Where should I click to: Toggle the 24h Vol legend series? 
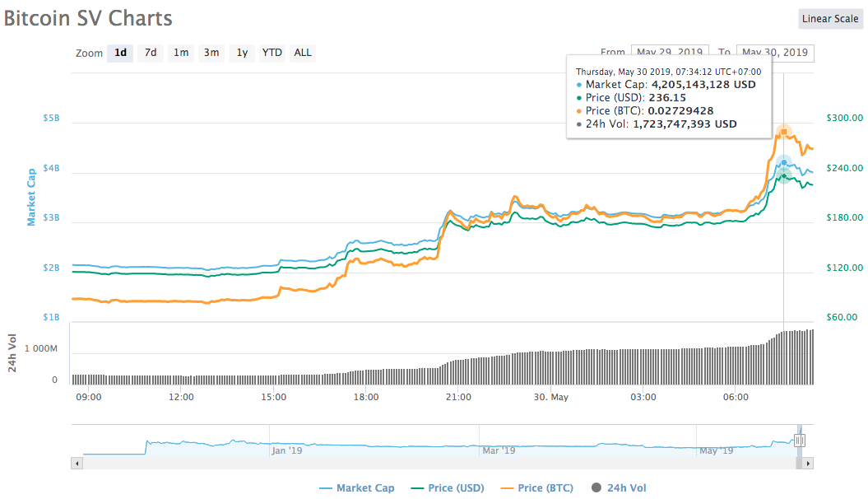(x=619, y=488)
